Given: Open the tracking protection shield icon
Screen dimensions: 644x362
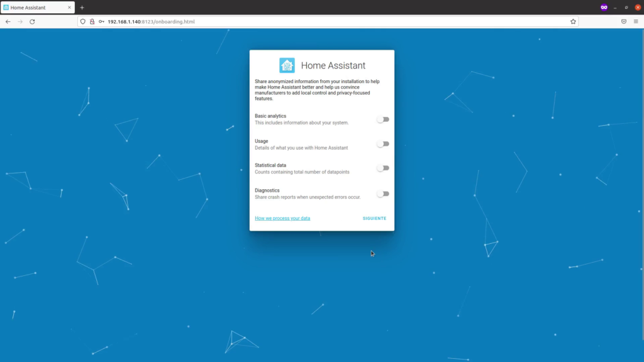Looking at the screenshot, I should (x=82, y=21).
